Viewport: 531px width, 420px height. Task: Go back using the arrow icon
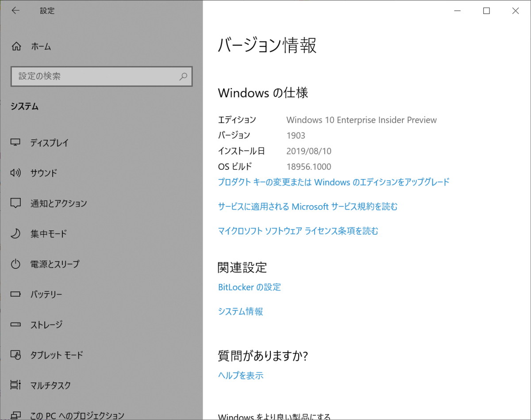click(15, 11)
